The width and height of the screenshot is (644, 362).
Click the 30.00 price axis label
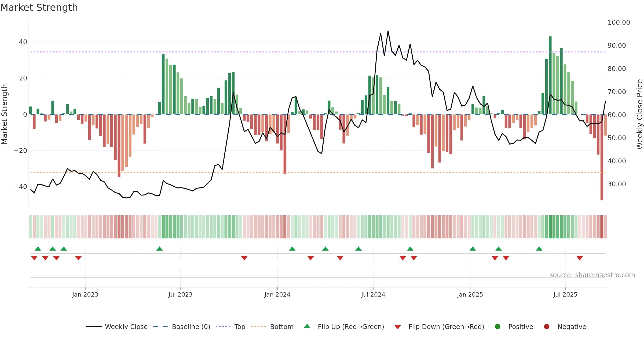click(617, 184)
